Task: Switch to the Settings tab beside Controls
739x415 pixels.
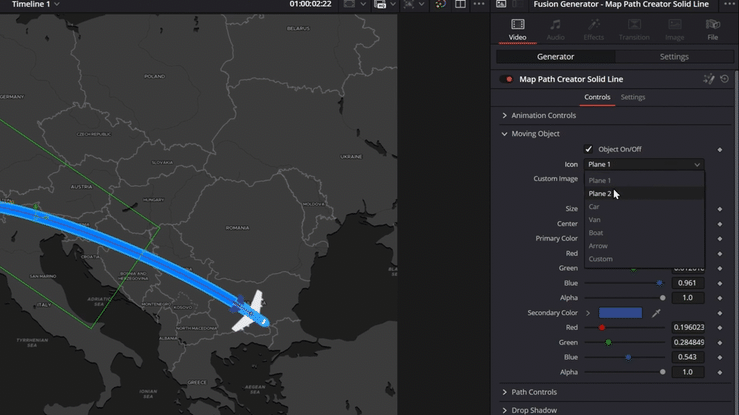Action: click(x=633, y=97)
